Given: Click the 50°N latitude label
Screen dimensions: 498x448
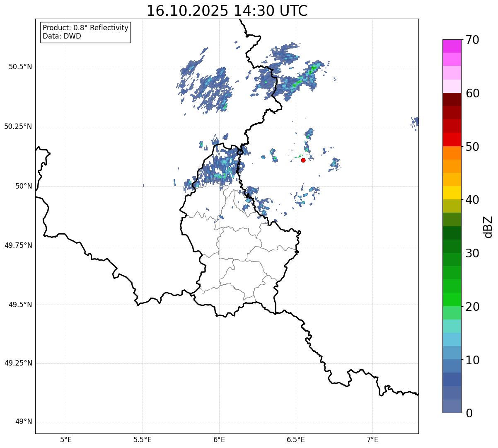Looking at the screenshot, I should coord(24,186).
